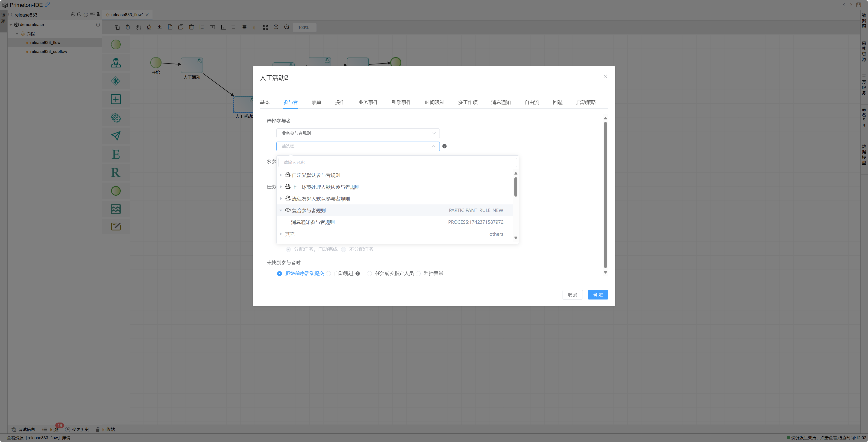
Task: Select the gear service node palette icon
Action: [116, 117]
